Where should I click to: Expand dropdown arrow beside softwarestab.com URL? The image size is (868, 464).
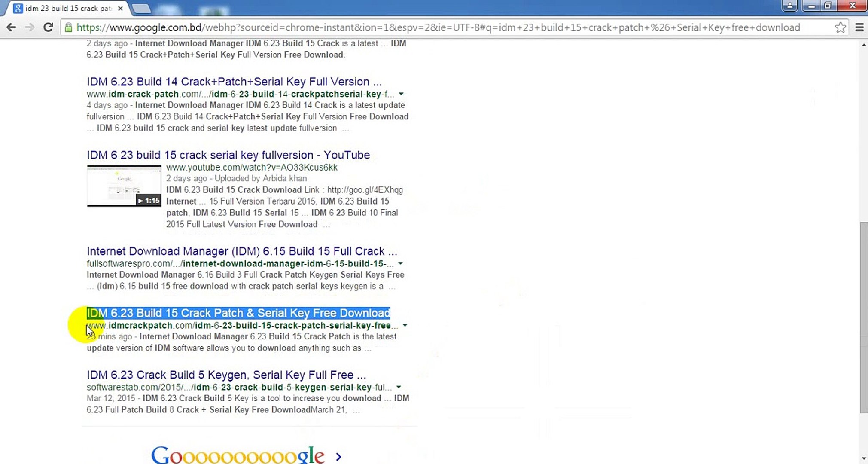coord(399,387)
